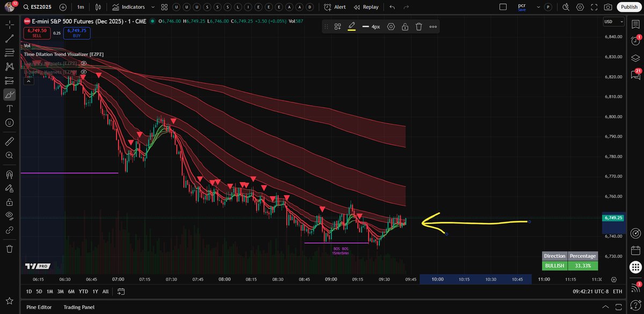The width and height of the screenshot is (644, 314).
Task: Open the Trading Panel tab
Action: click(x=79, y=307)
